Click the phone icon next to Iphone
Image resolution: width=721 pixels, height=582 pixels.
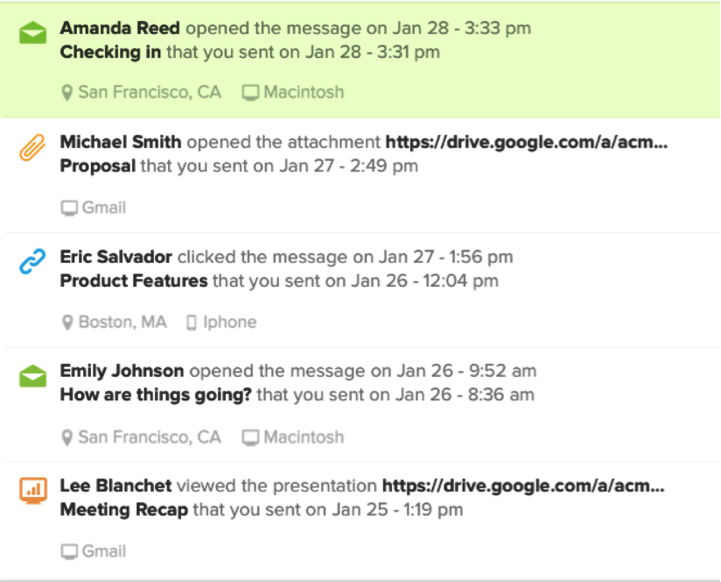point(191,322)
